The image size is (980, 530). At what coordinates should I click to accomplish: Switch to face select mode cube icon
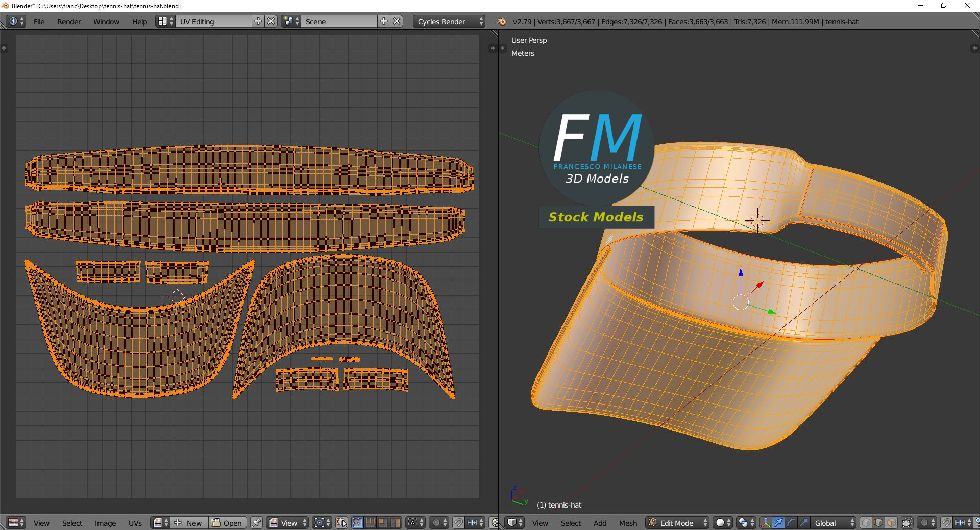891,523
